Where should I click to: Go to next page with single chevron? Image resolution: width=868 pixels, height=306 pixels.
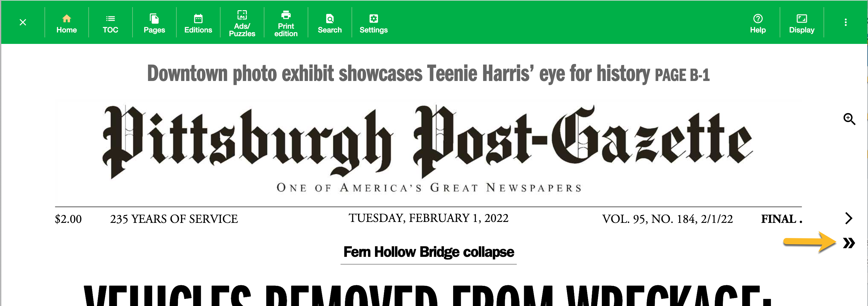[x=849, y=218]
